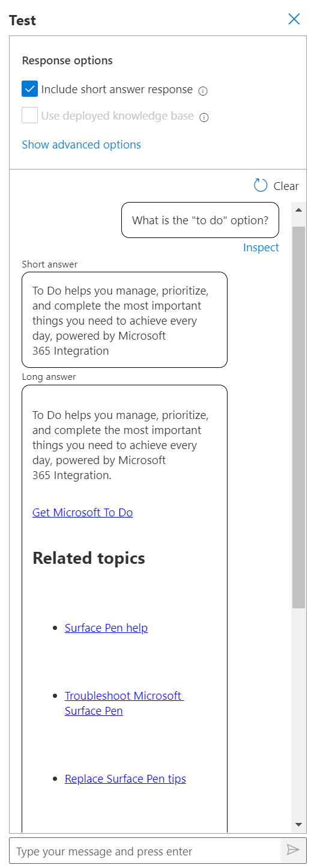Screen dimensions: 317x868
Task: Open Troubleshoot Microsoft Surface Pen link
Action: tap(124, 703)
